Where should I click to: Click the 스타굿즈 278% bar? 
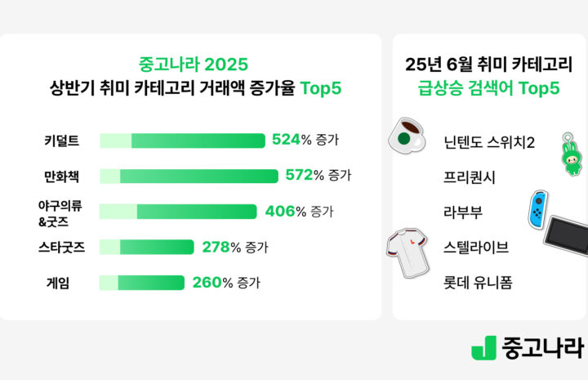click(147, 248)
